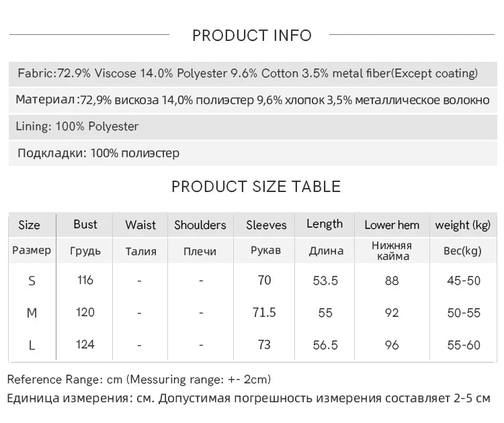Click the Подкладки: 100% полиэстер row
Image resolution: width=504 pixels, height=423 pixels.
(98, 153)
